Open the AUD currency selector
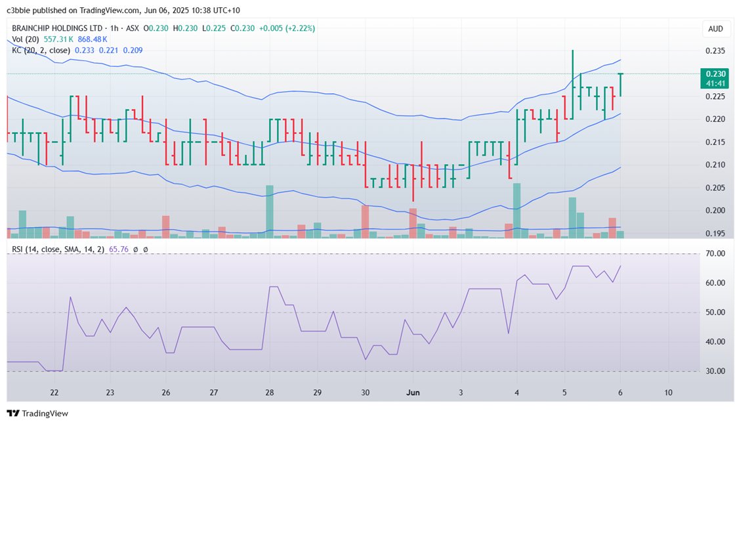Screen dimensions: 756x535 pyautogui.click(x=715, y=29)
